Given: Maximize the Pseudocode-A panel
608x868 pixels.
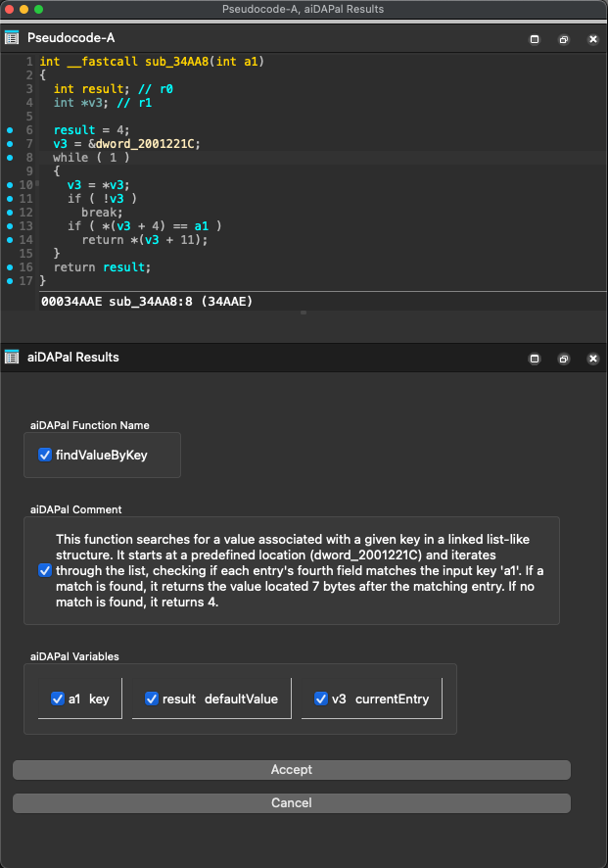Looking at the screenshot, I should (x=535, y=39).
